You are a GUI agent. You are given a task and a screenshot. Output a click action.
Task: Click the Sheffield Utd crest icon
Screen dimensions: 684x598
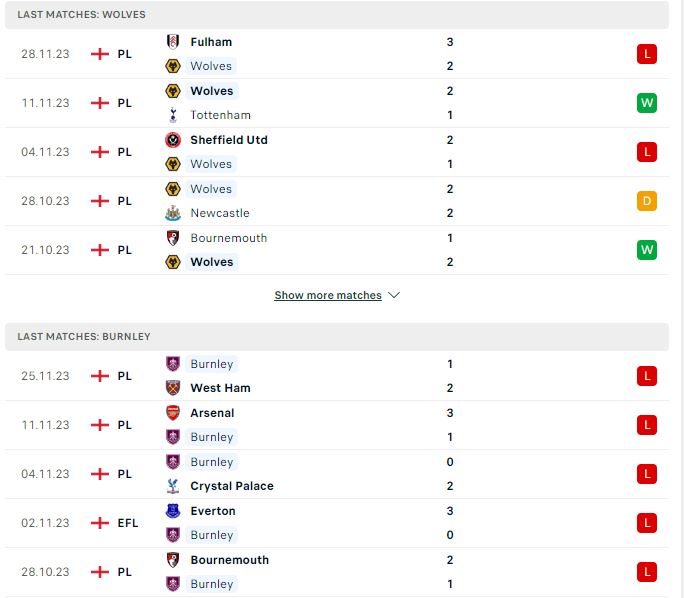[x=173, y=140]
